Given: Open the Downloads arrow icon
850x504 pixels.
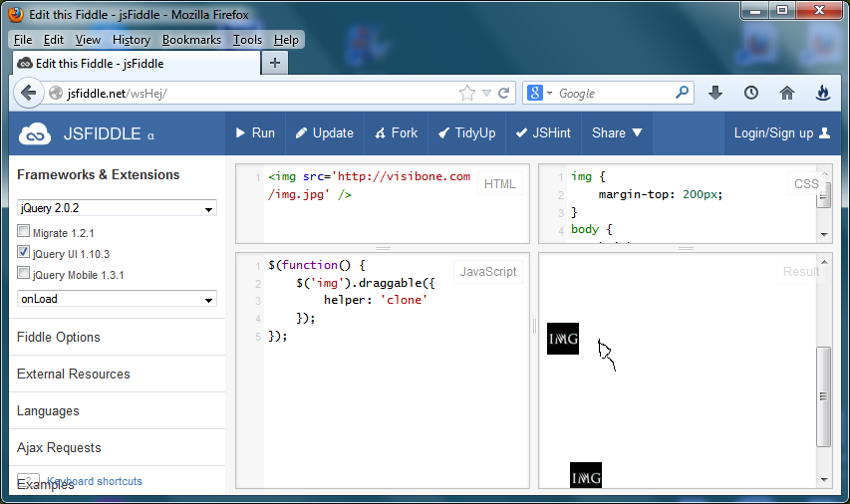Looking at the screenshot, I should (715, 94).
